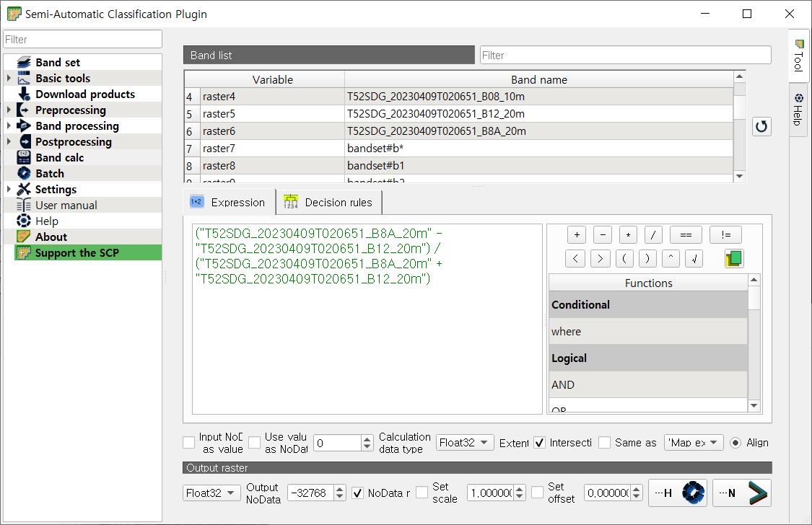
Task: Click the sidebar Filter field
Action: [83, 40]
